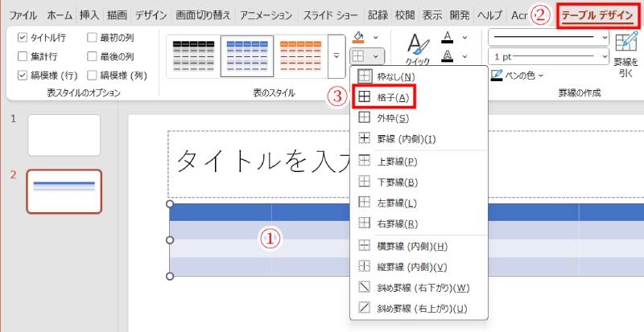Switch to the ホーム tab
The image size is (644, 332).
(x=60, y=15)
